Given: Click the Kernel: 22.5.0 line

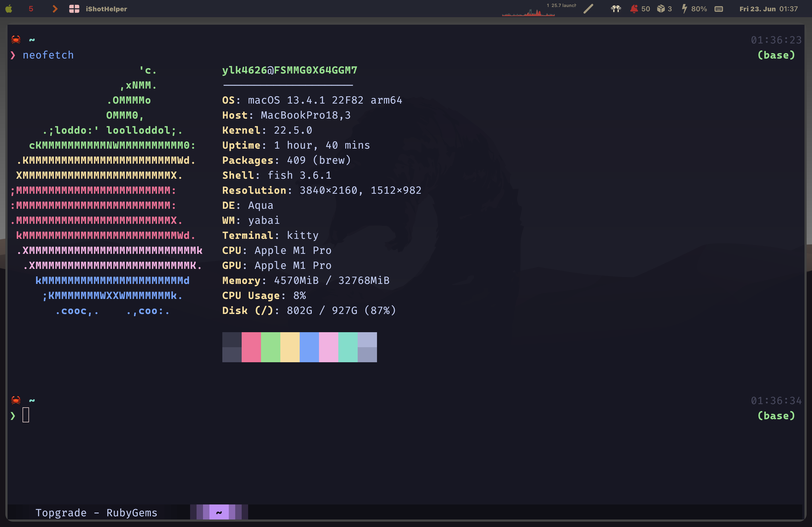Looking at the screenshot, I should (x=267, y=130).
